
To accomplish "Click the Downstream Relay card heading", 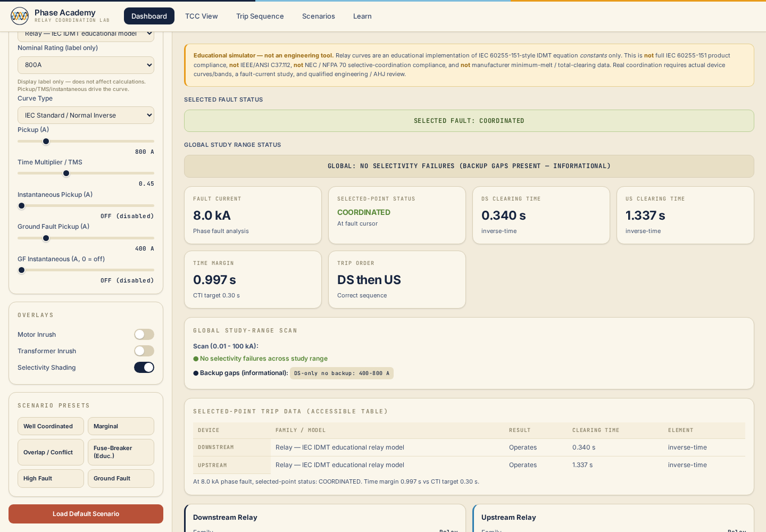I will [x=225, y=517].
